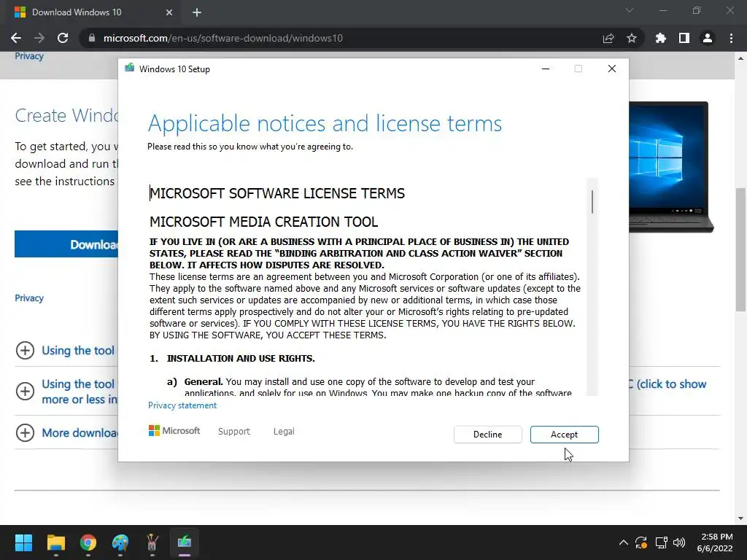This screenshot has height=560, width=747.
Task: Toggle Chrome side panel icon
Action: pos(684,38)
